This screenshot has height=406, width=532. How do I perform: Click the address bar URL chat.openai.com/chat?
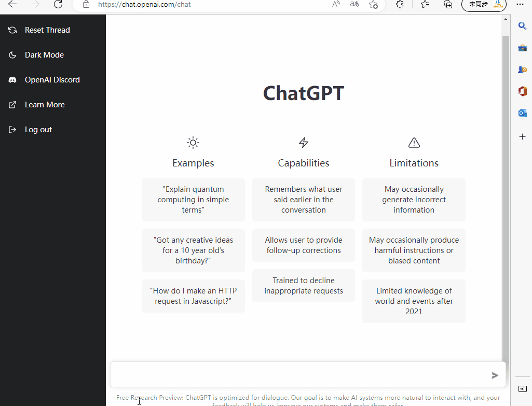[144, 4]
